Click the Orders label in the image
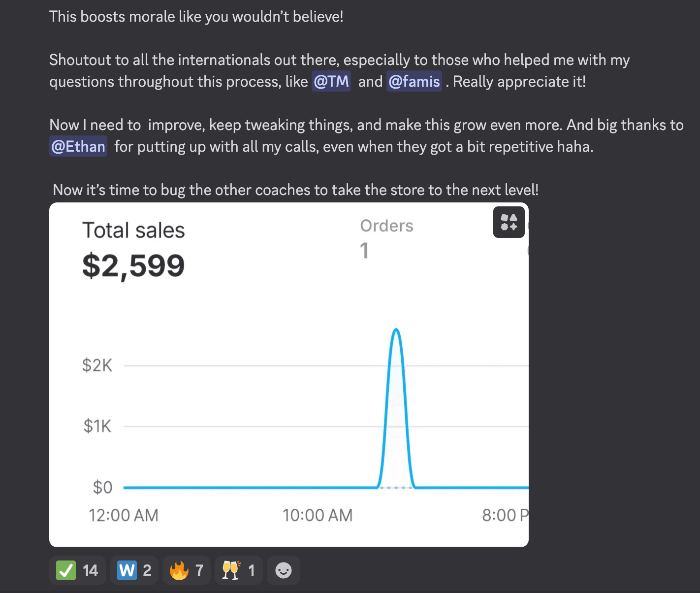The width and height of the screenshot is (700, 593). click(x=386, y=226)
